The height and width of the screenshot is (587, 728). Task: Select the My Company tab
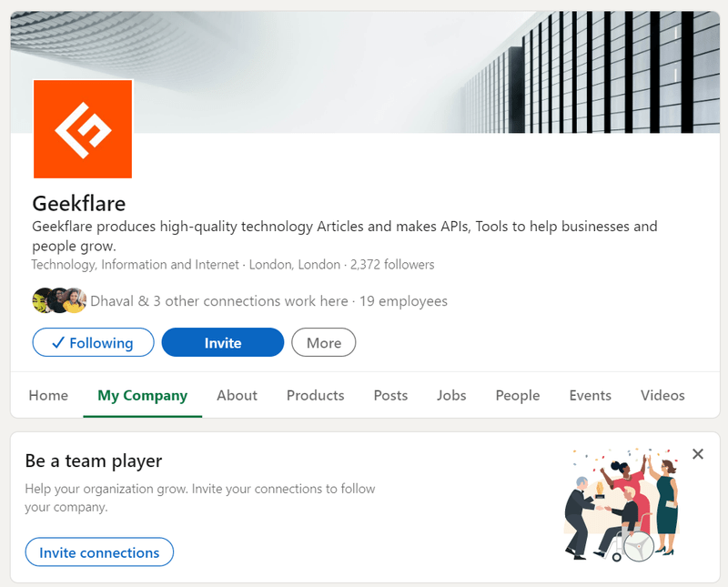point(142,395)
